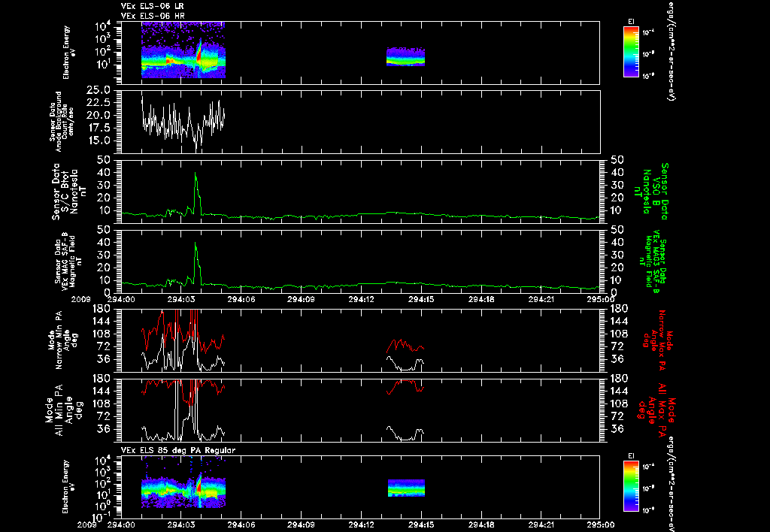
Task: Click 294:21 on the time axis under MAG panel
Action: click(542, 299)
